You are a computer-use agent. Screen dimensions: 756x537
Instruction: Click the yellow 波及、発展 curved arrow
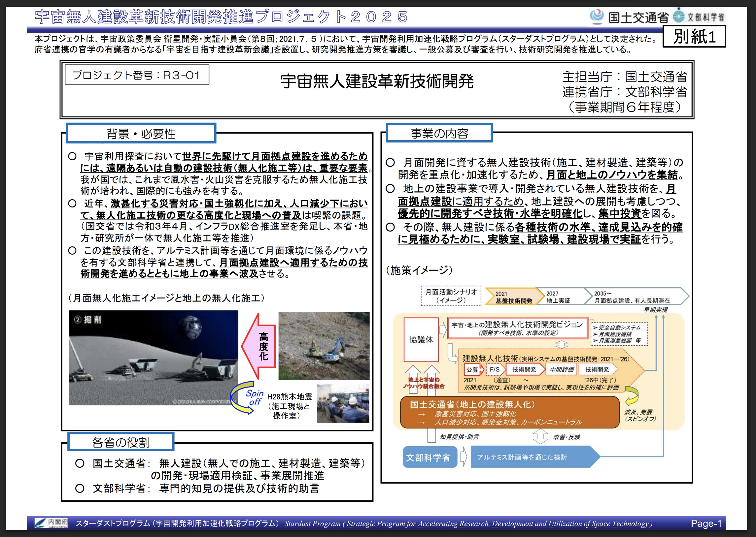click(x=631, y=395)
